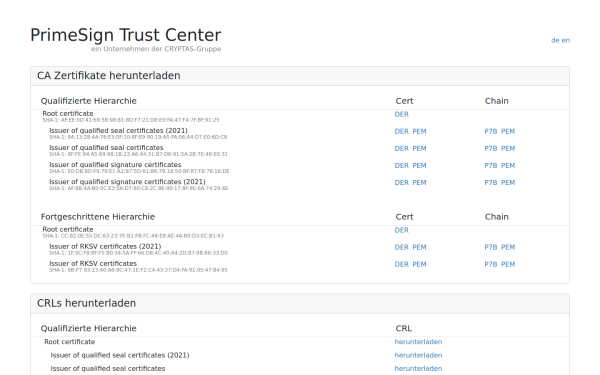This screenshot has height=375, width=600.
Task: Click 'Issuer of RKSV certificates (2021)' row label
Action: point(105,246)
